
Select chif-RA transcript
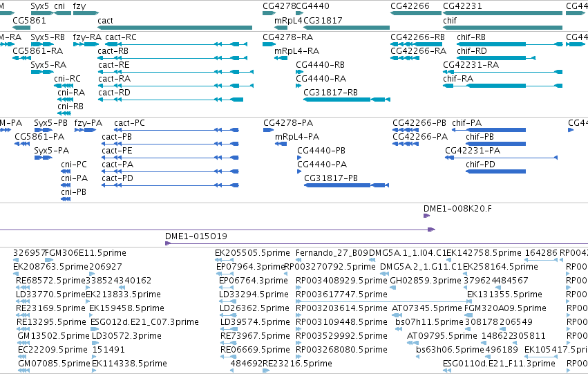[502, 86]
